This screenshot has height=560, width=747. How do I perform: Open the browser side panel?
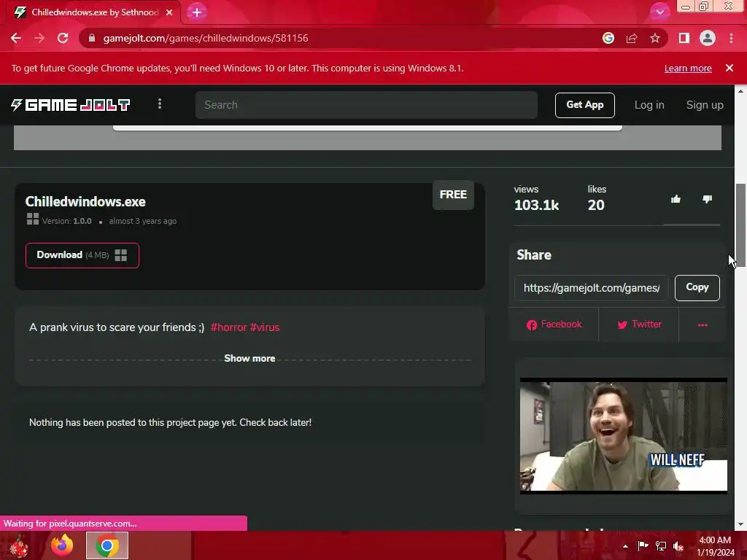pyautogui.click(x=684, y=38)
